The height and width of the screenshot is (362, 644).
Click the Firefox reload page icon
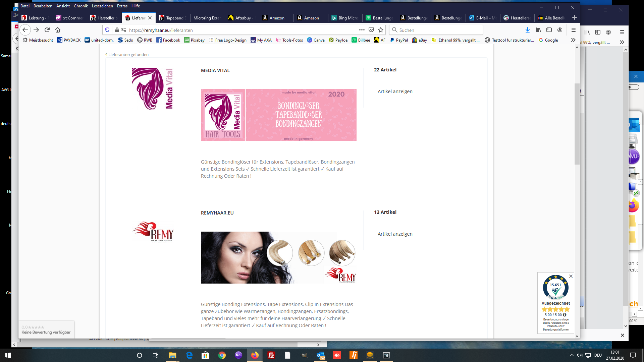[47, 30]
